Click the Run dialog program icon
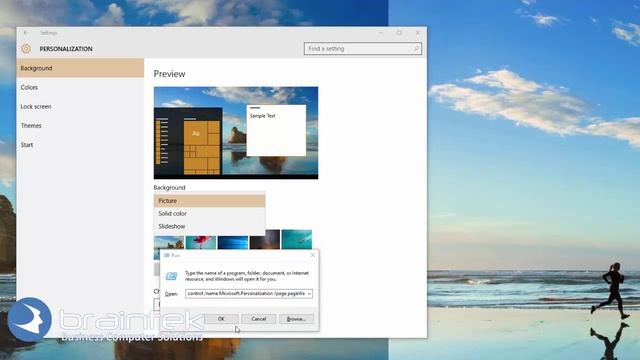640x360 pixels. [x=171, y=276]
